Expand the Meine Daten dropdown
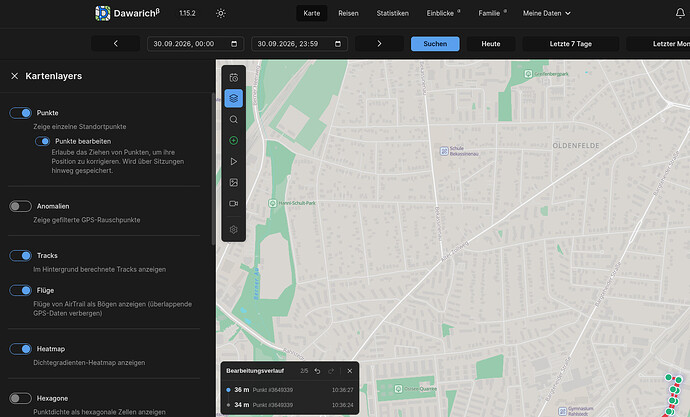This screenshot has height=417, width=690. [x=547, y=13]
